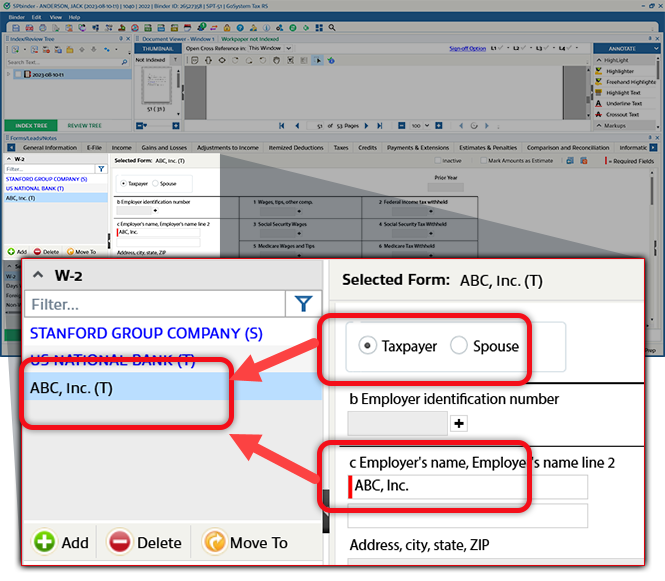Screen dimensions: 665x581
Task: Go to previous page in document viewer
Action: point(297,126)
